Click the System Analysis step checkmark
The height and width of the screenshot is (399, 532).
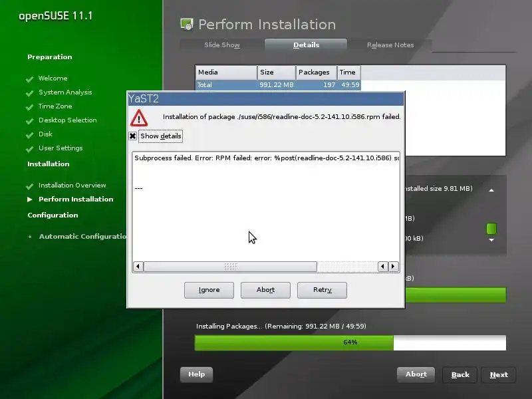tap(29, 93)
